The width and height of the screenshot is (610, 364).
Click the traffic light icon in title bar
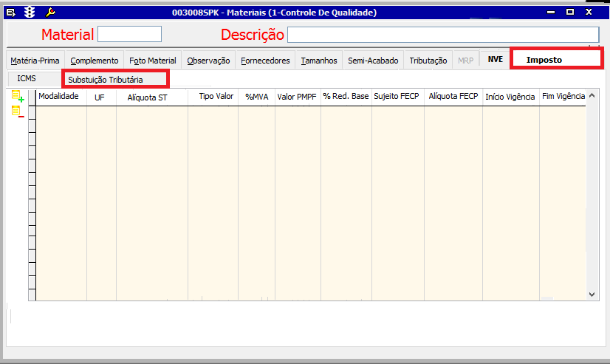click(30, 13)
